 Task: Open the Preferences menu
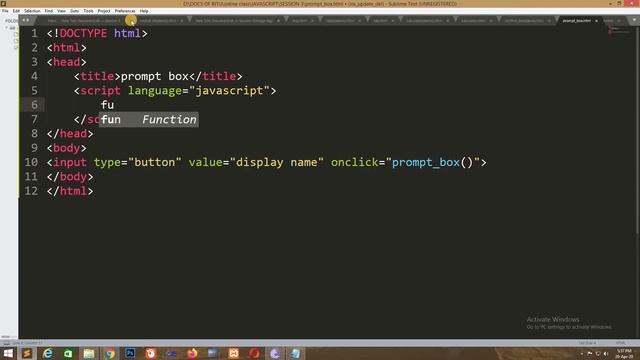coord(125,11)
